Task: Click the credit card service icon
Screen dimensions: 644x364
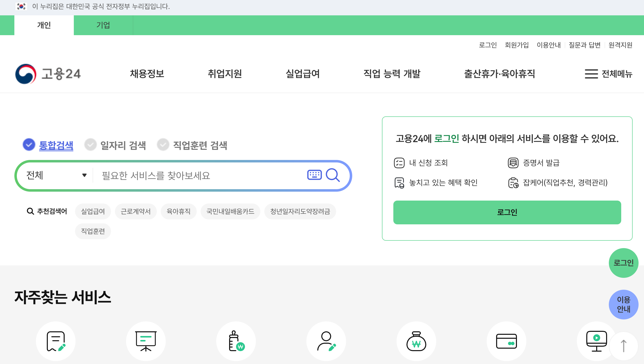Action: click(506, 341)
